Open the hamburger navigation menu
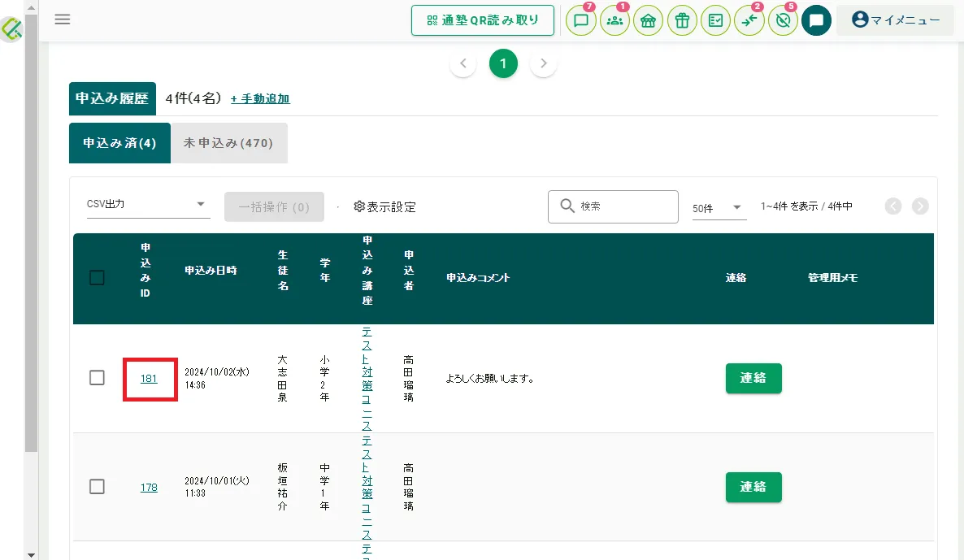Image resolution: width=964 pixels, height=560 pixels. [62, 19]
